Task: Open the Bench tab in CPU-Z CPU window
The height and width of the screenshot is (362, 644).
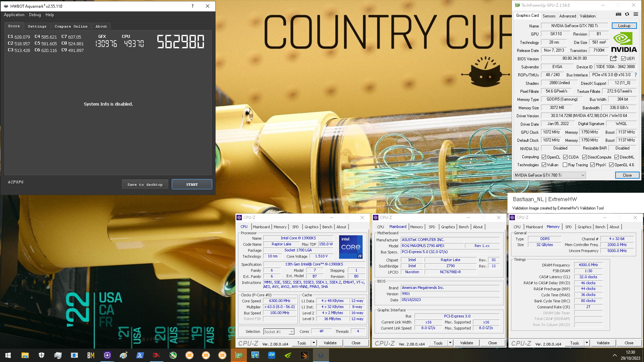Action: [x=327, y=227]
